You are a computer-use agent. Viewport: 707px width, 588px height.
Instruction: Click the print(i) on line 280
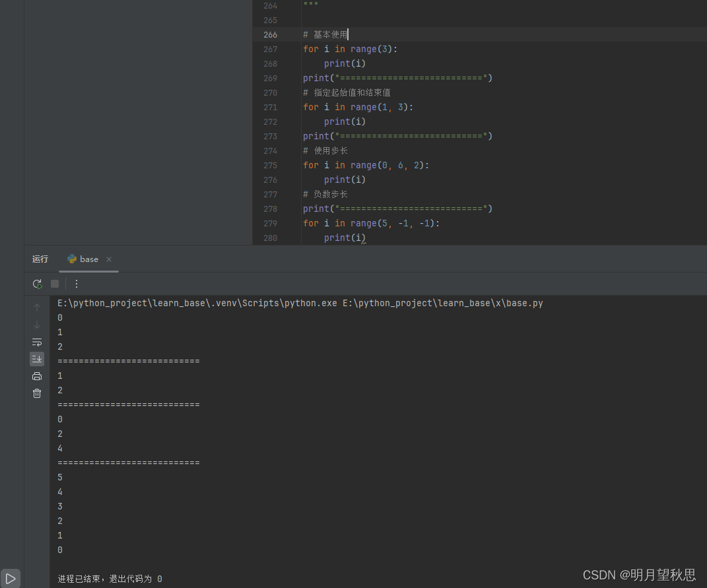coord(345,238)
